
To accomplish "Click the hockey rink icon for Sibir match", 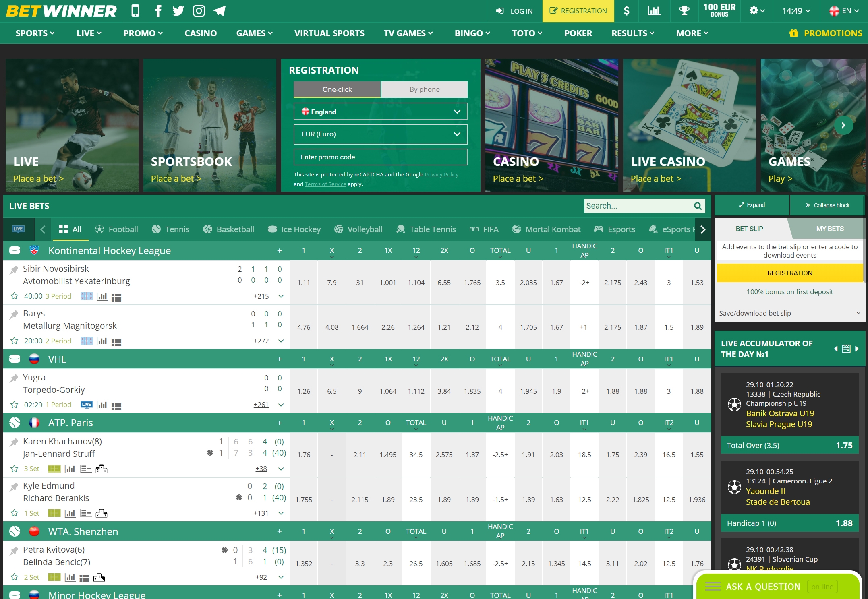I will click(86, 297).
